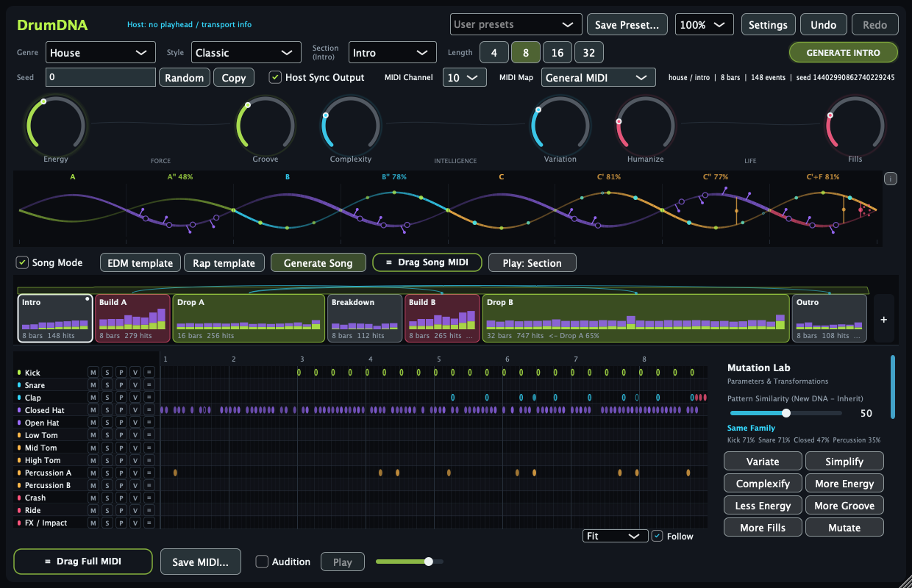Click the Mid Tom row drag handle icon
The width and height of the screenshot is (912, 588).
coord(149,448)
